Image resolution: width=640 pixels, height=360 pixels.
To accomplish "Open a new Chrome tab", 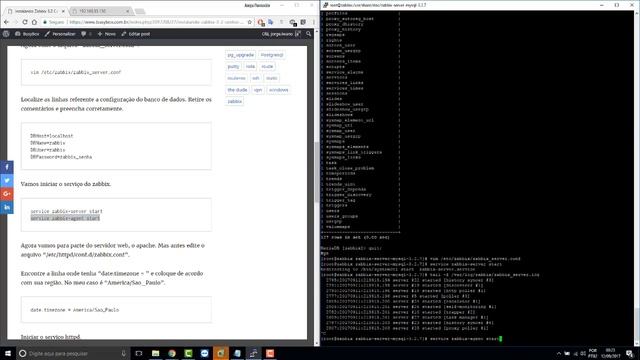I will click(x=140, y=11).
